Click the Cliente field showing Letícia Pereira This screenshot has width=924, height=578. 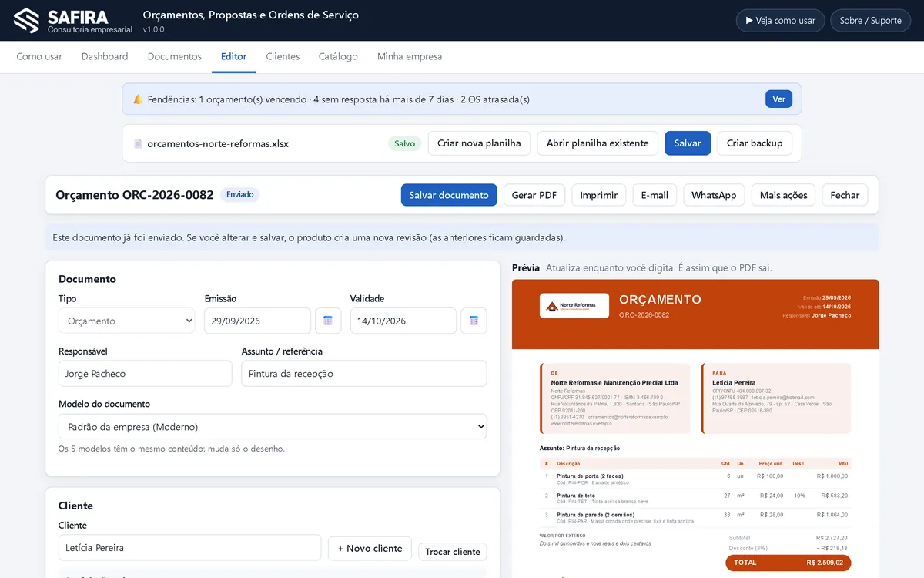[x=190, y=548]
